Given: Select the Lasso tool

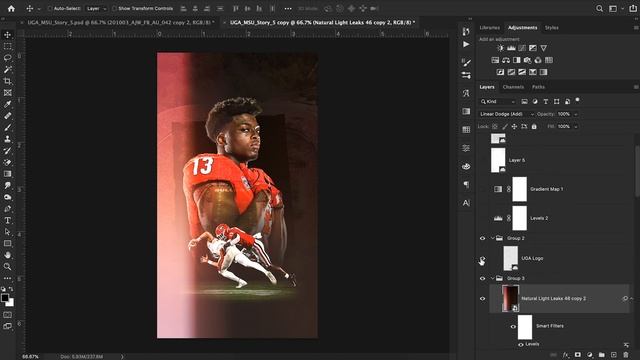Looking at the screenshot, I should tap(7, 58).
